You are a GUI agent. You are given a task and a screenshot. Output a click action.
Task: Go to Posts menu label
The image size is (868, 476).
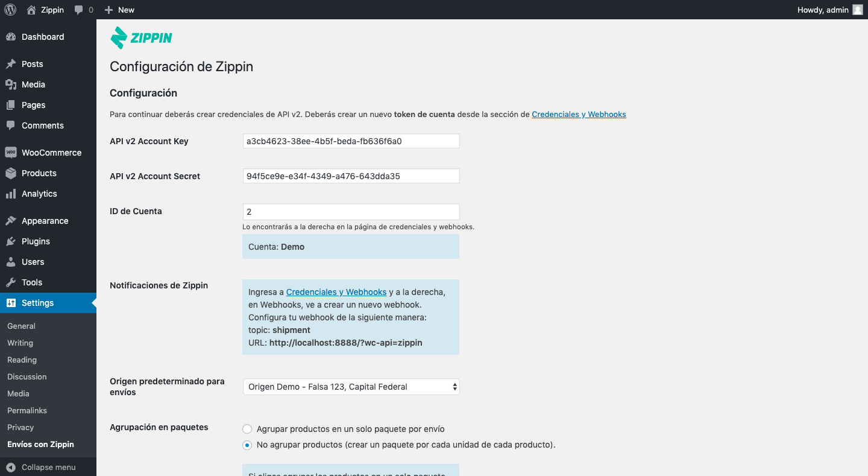(33, 64)
